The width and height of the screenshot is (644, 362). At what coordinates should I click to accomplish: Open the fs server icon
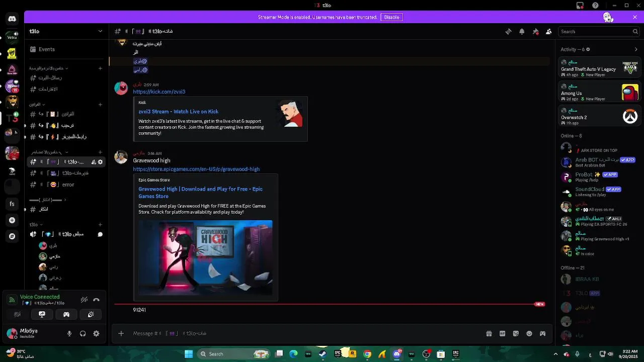tap(12, 204)
